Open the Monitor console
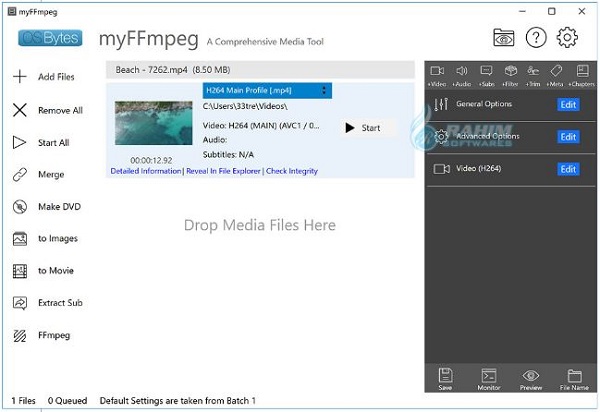This screenshot has height=412, width=600. [489, 379]
